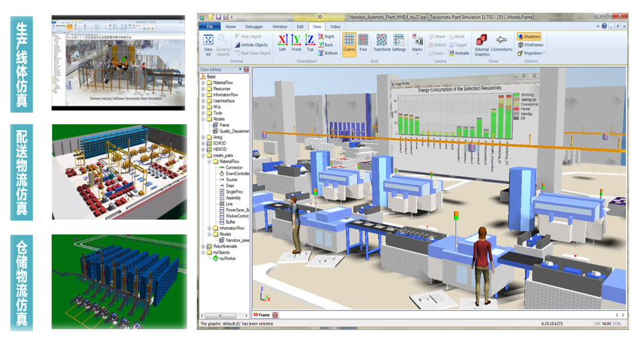This screenshot has width=644, height=339.
Task: Expand the Tools folder node
Action: tap(203, 113)
